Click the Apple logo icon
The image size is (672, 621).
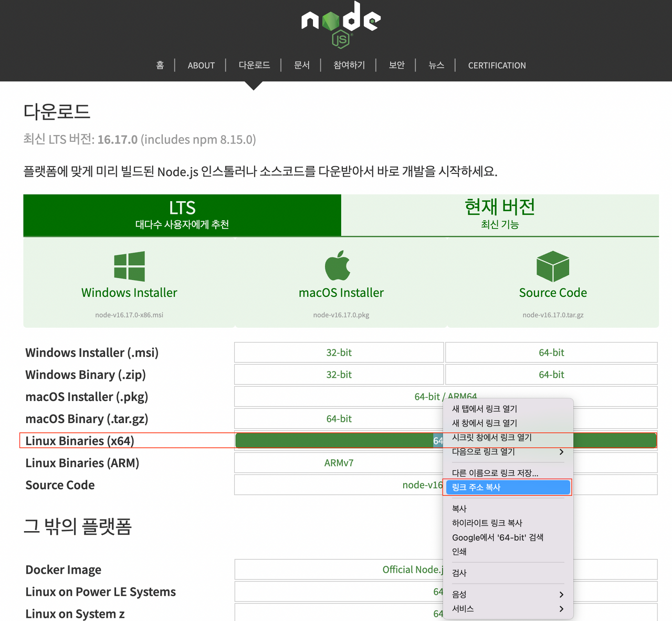click(x=338, y=265)
